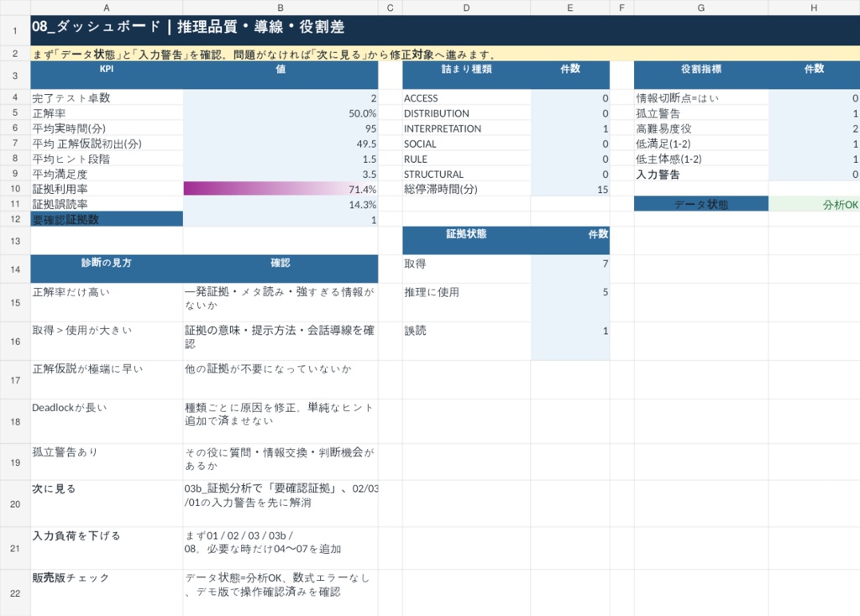Viewport: 860px width, 616px height.
Task: Select column A header
Action: point(107,8)
